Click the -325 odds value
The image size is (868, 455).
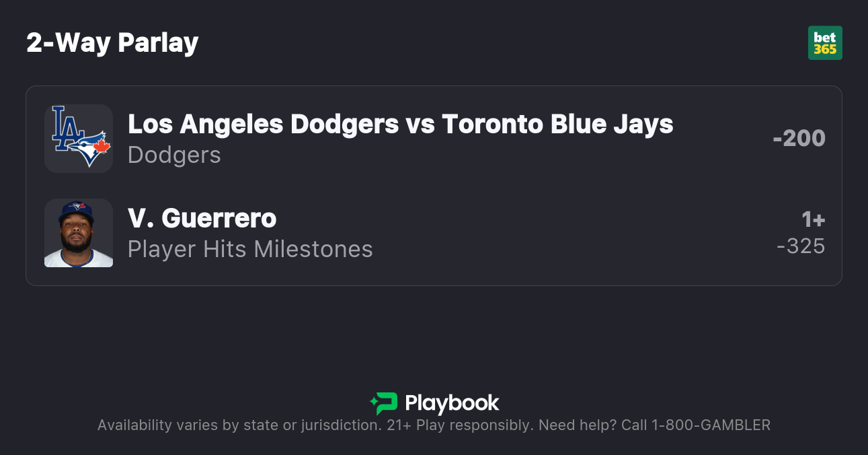[x=800, y=246]
